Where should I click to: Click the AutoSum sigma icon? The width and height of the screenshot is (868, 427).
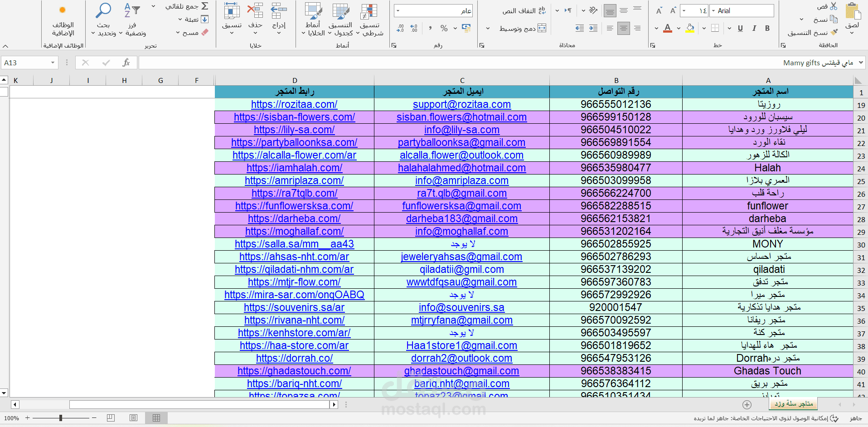(x=205, y=6)
